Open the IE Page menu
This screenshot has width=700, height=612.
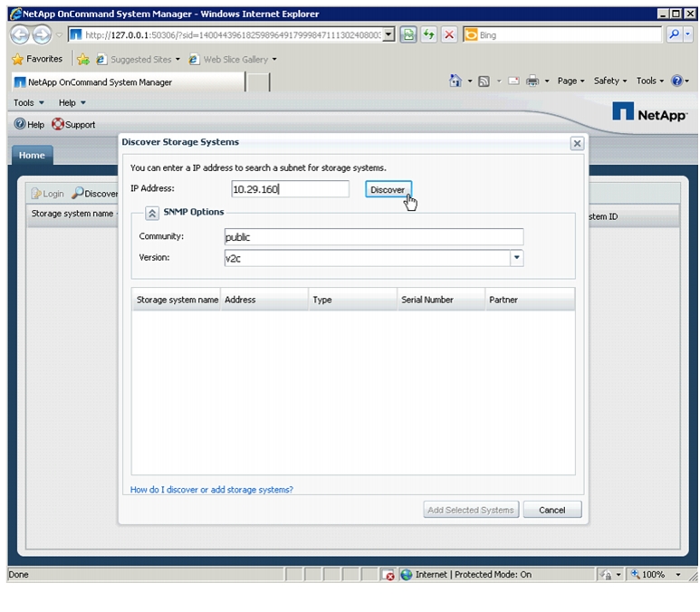coord(571,81)
